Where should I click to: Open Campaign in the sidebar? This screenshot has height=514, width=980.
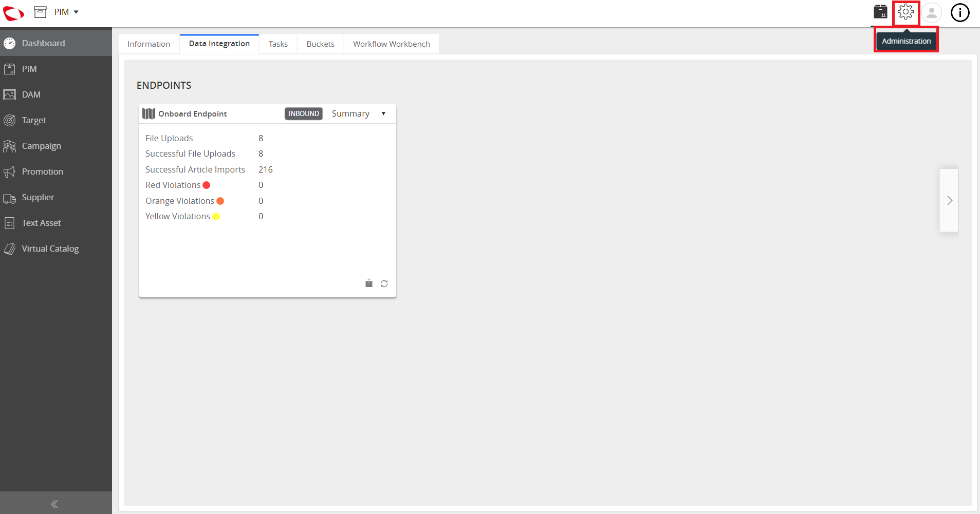pos(56,146)
